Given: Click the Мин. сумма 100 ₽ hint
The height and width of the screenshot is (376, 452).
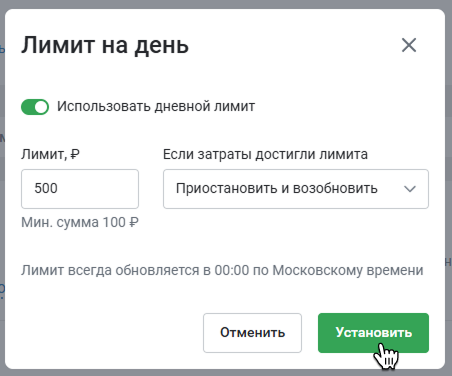Looking at the screenshot, I should coord(80,222).
